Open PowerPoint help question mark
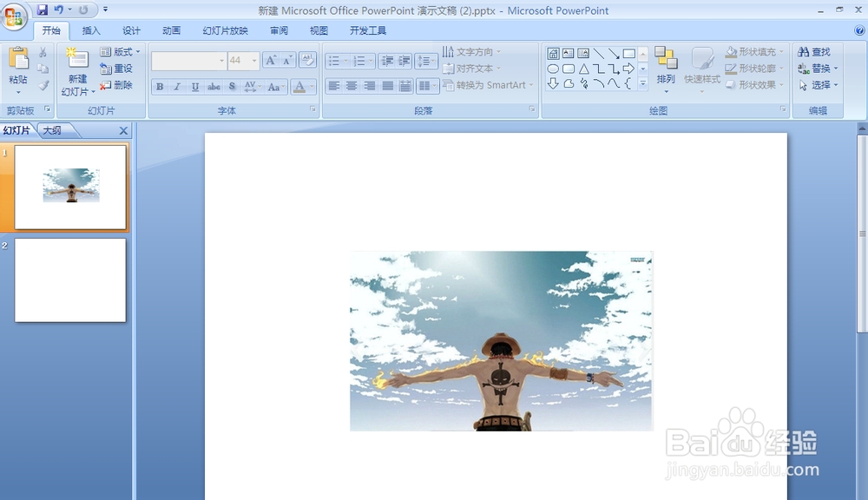This screenshot has width=868, height=500. pos(859,30)
